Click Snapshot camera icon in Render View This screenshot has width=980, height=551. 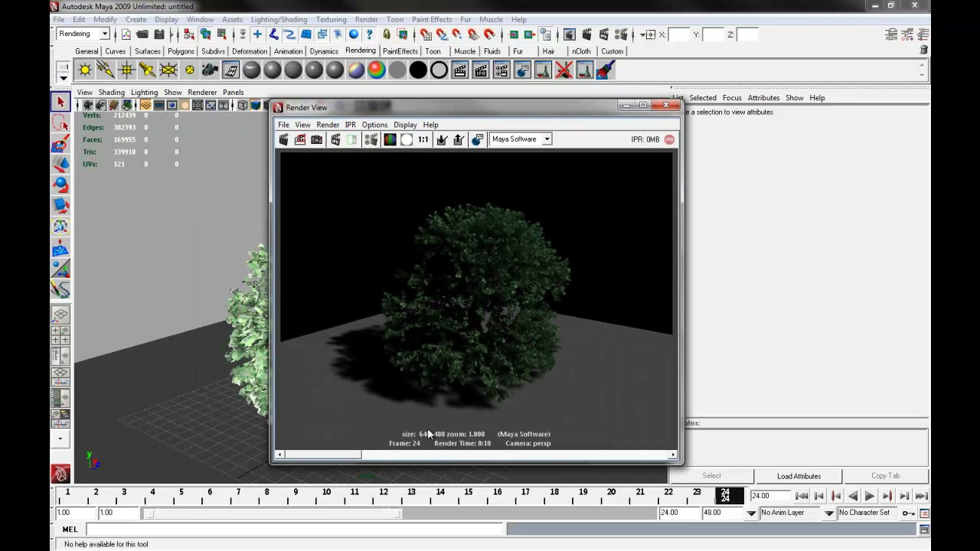tap(317, 139)
